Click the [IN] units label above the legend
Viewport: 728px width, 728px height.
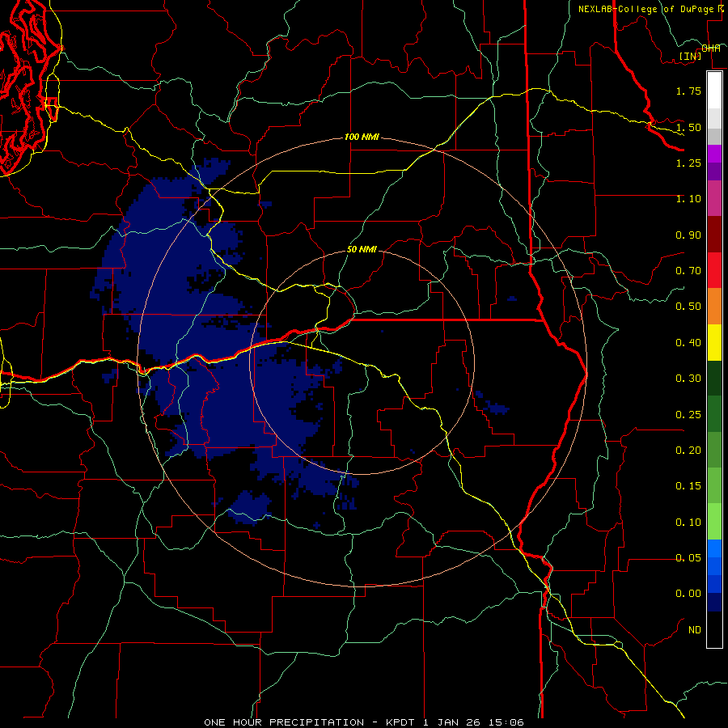tap(690, 56)
